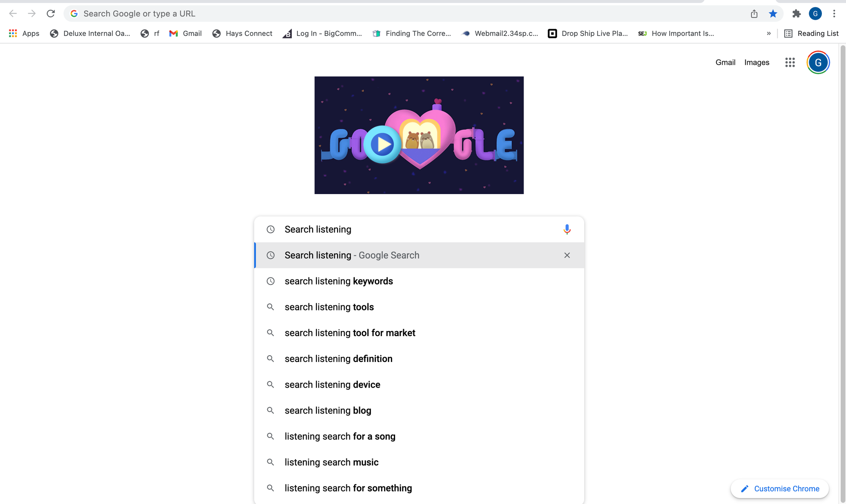
Task: Click the page refresh reload icon
Action: pos(52,13)
